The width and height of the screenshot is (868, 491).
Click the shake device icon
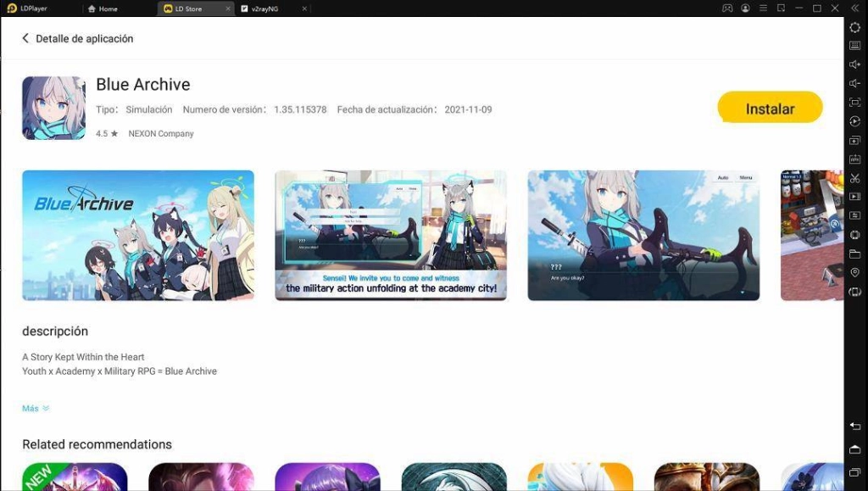[854, 235]
